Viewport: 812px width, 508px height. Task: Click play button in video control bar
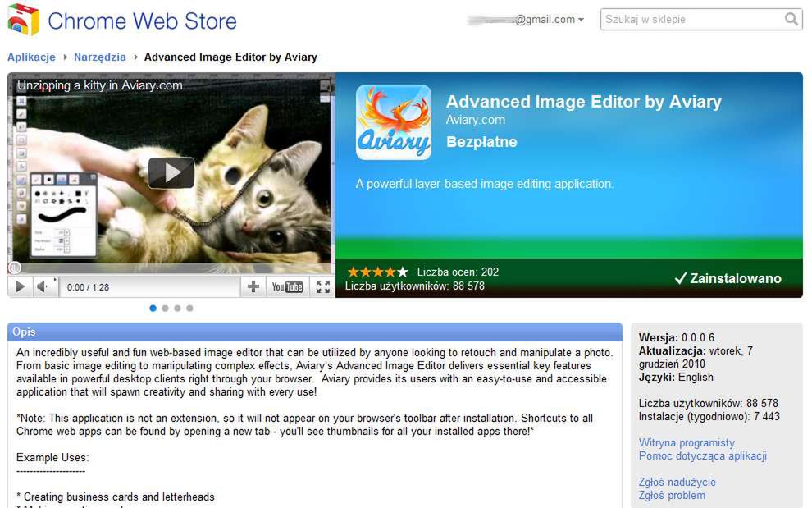(21, 286)
